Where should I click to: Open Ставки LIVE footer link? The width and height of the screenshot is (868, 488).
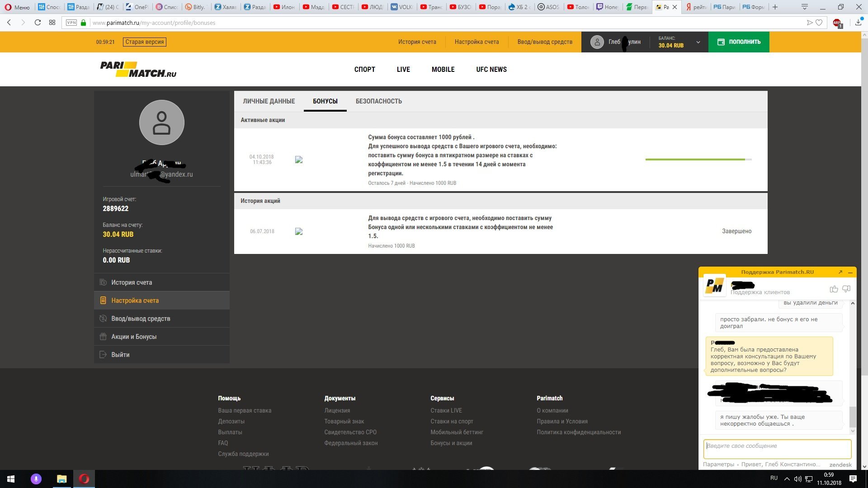(446, 411)
